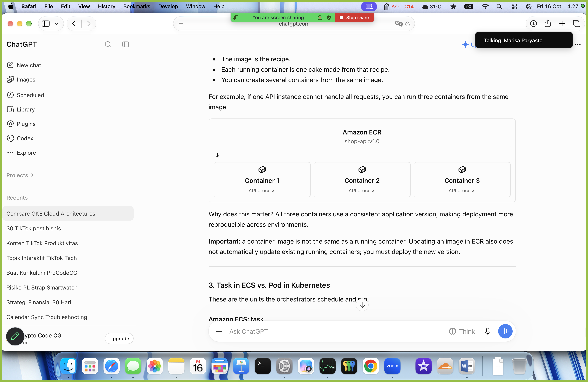Open the Zoom app in the Dock
This screenshot has height=382, width=588.
(392, 366)
